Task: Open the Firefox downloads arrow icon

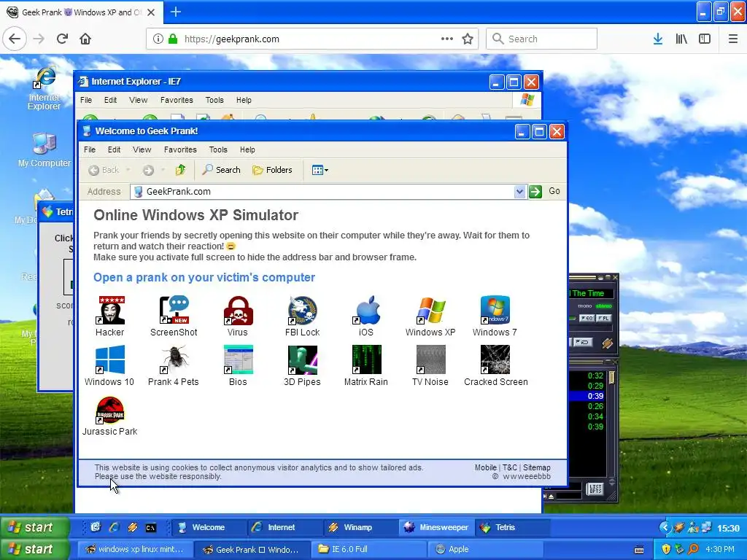Action: (x=658, y=39)
